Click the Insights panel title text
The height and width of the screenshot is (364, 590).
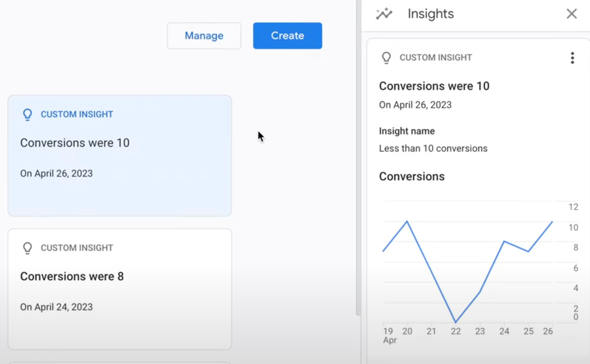pos(430,13)
